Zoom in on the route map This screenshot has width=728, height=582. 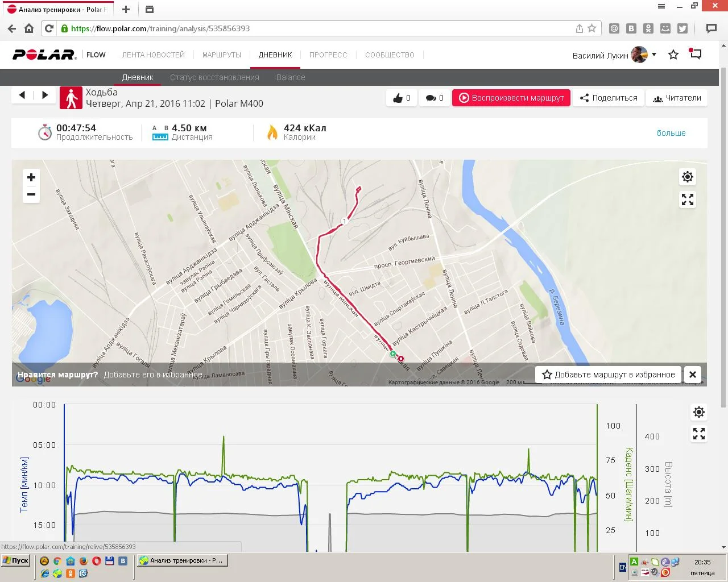click(x=31, y=177)
